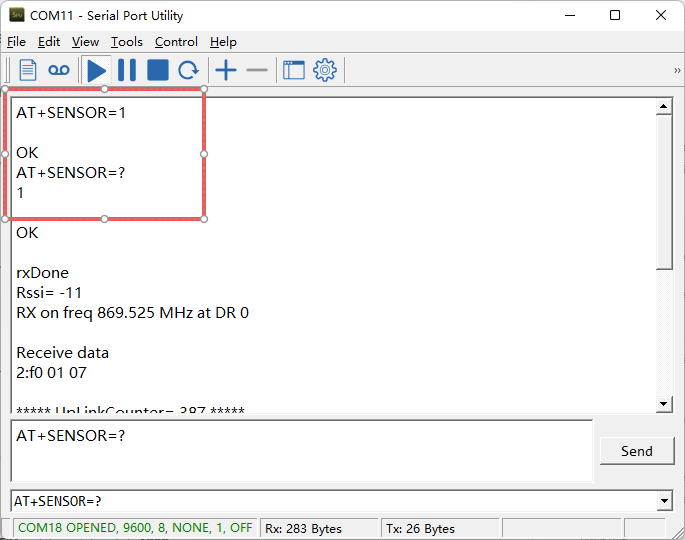Expand toolbar overflow chevron

tap(677, 70)
